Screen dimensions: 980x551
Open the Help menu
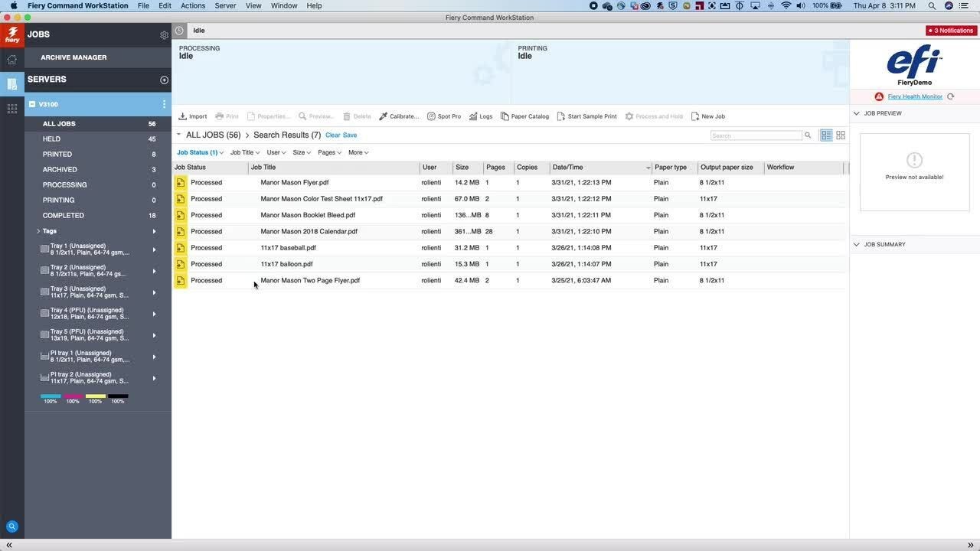[314, 5]
